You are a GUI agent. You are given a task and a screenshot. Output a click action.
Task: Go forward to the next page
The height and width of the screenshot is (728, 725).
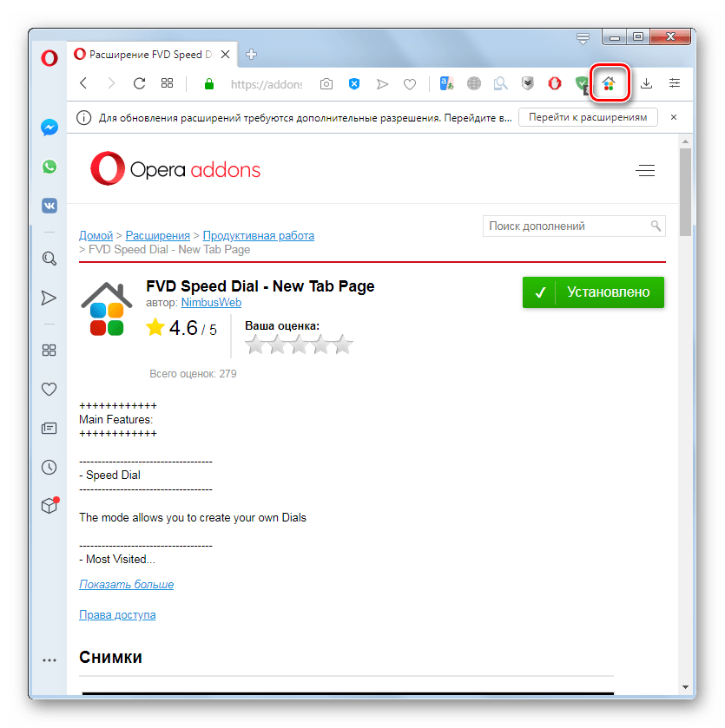[x=111, y=83]
